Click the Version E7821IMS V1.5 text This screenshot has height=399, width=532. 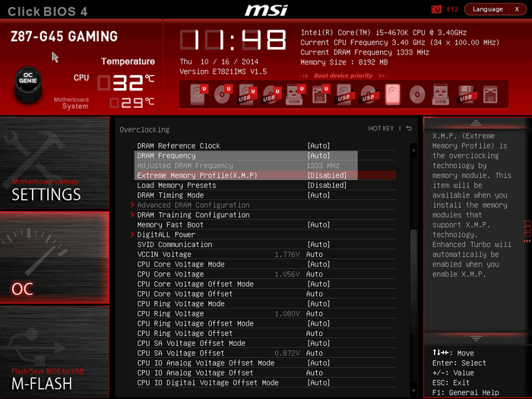(x=223, y=71)
